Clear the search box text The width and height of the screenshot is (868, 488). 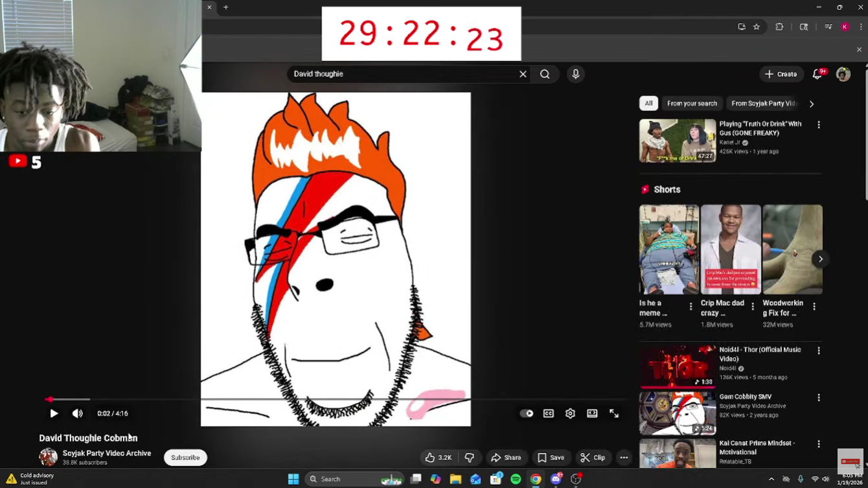(523, 74)
